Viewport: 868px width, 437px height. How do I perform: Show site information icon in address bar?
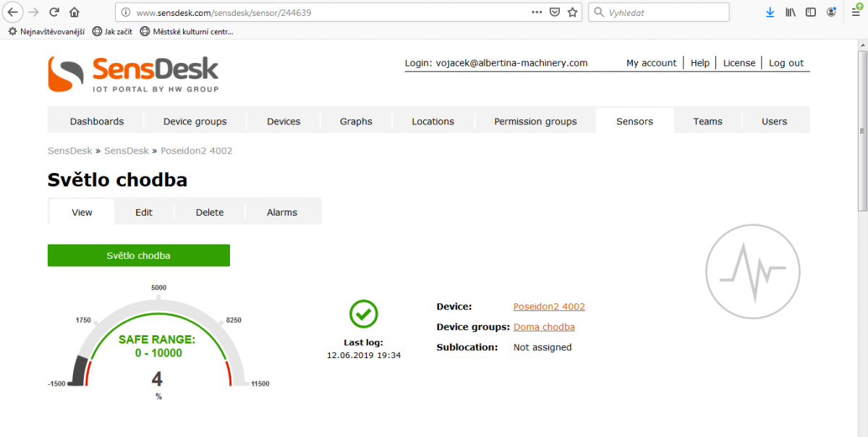pos(126,12)
